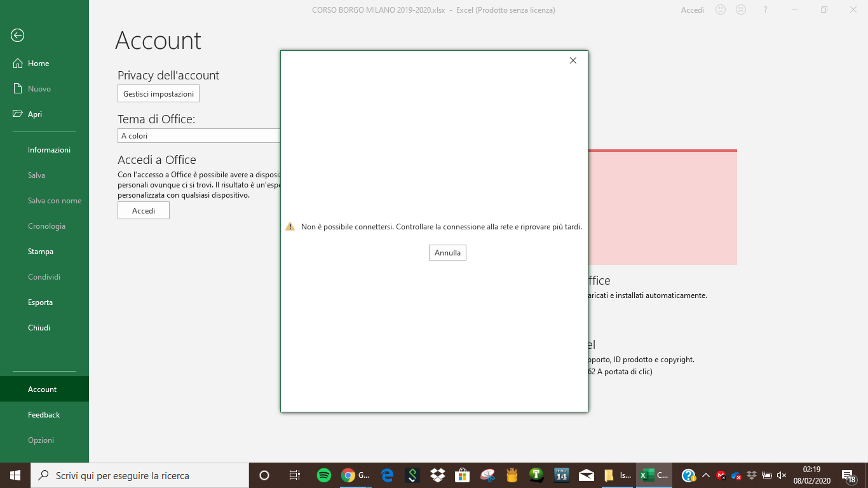Open the File Explorer taskbar button
Image resolution: width=868 pixels, height=488 pixels.
pos(617,475)
